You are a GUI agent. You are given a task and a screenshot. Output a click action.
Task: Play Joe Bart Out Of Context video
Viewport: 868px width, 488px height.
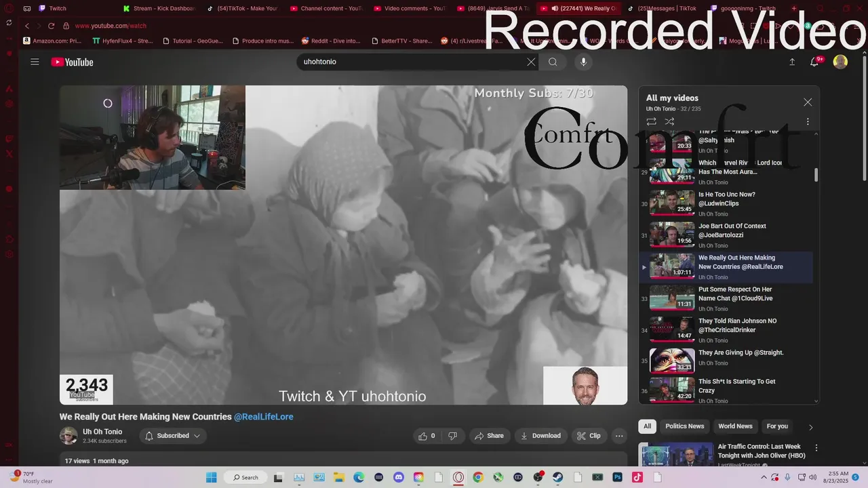pyautogui.click(x=726, y=235)
